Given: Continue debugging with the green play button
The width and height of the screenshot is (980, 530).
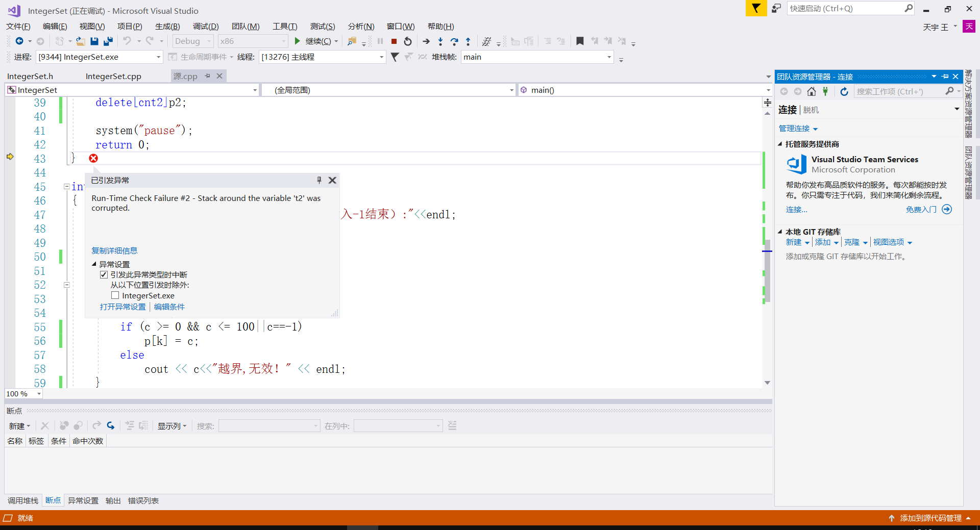Looking at the screenshot, I should (297, 41).
